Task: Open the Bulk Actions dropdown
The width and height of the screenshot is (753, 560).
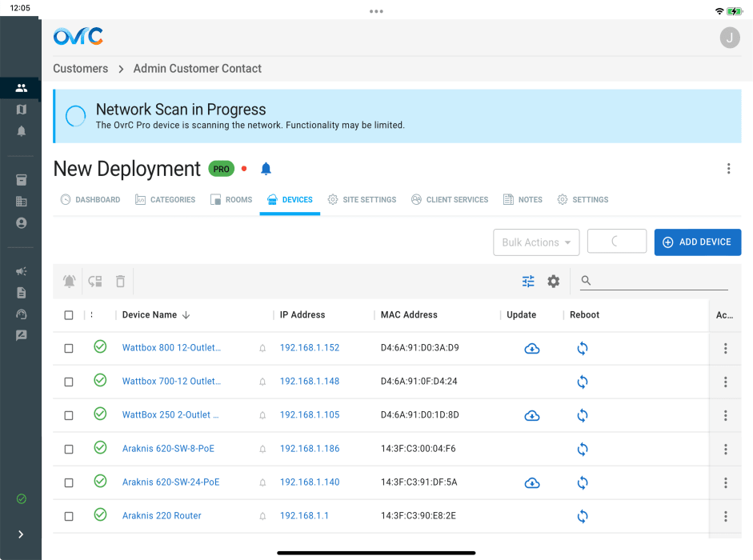Action: tap(536, 242)
